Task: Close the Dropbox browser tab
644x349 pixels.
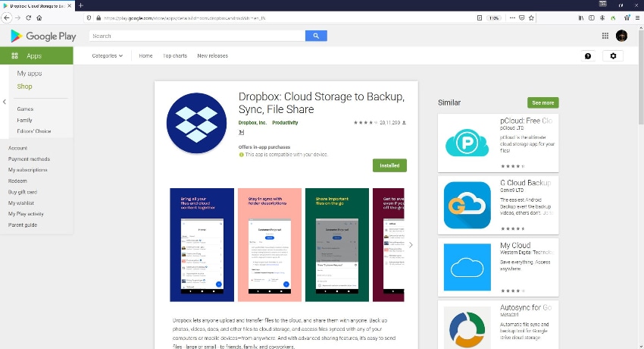Action: click(x=69, y=6)
